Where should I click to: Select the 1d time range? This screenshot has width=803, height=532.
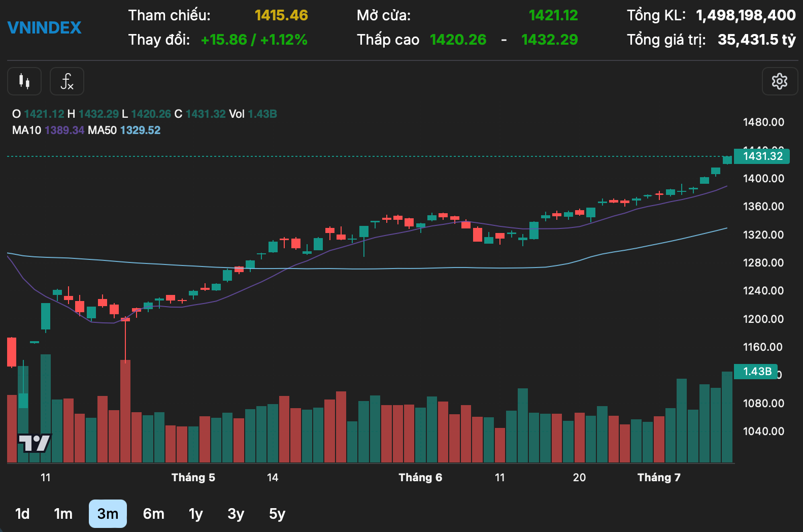click(x=22, y=514)
